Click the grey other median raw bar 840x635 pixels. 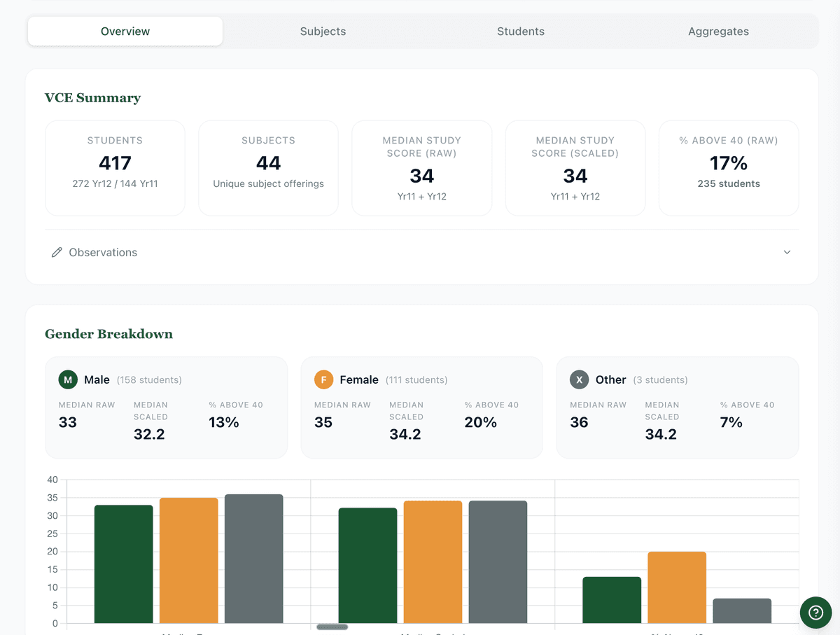tap(254, 559)
